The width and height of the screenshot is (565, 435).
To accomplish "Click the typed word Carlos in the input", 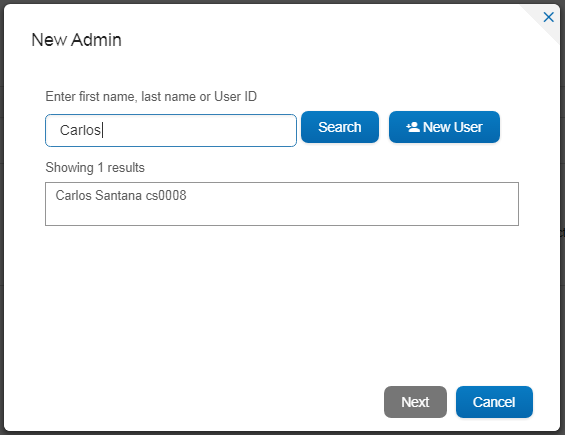I will point(80,130).
